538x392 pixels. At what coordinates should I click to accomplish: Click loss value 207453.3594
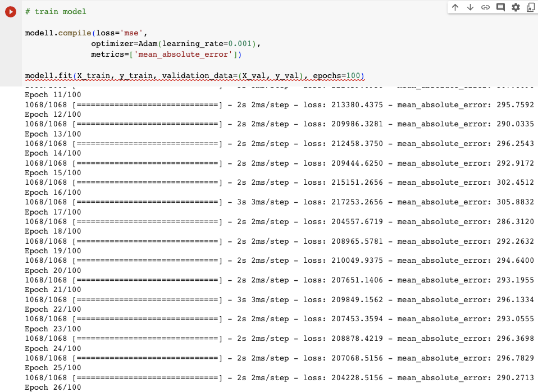pos(357,319)
